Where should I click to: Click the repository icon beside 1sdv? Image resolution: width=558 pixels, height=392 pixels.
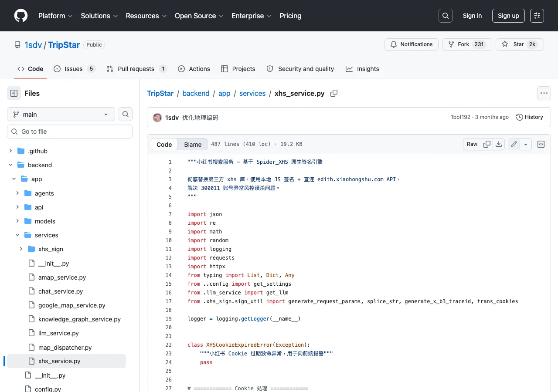click(x=17, y=45)
